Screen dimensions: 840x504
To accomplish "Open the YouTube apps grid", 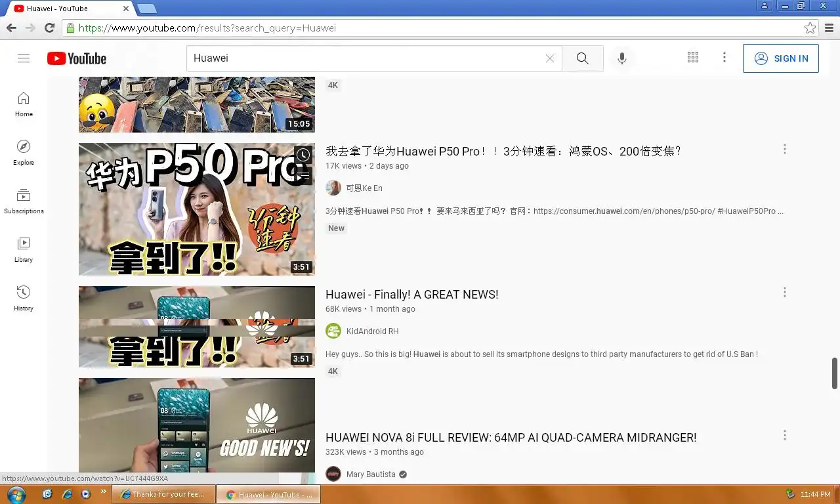I will point(693,58).
